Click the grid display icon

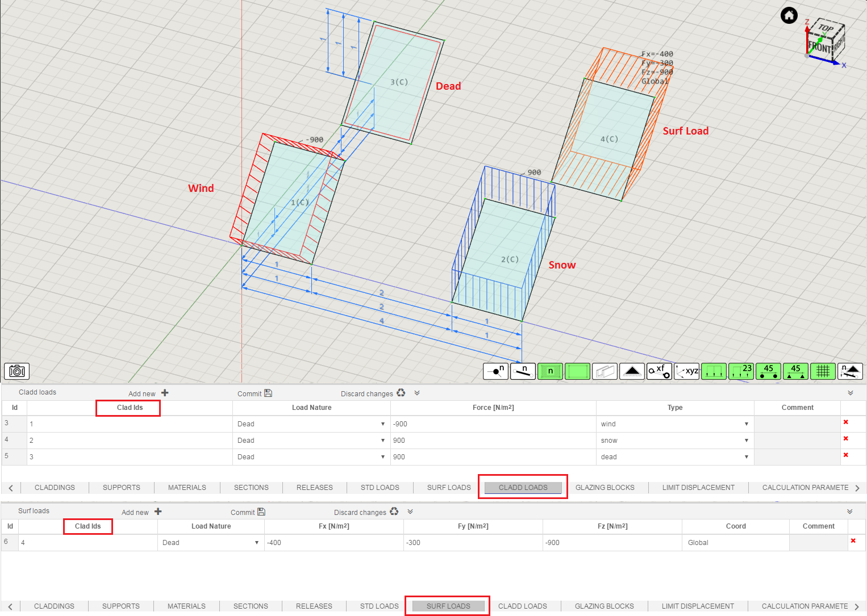coord(823,371)
